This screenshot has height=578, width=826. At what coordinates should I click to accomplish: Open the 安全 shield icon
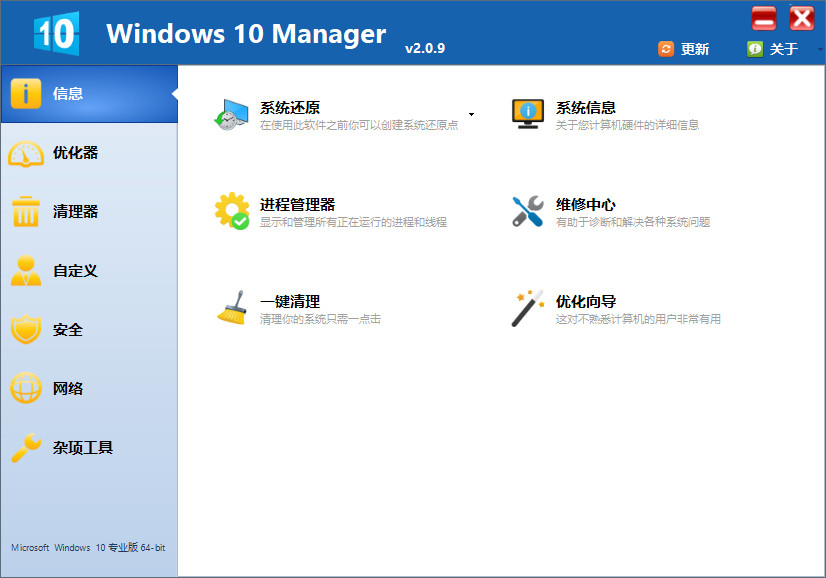pos(25,329)
